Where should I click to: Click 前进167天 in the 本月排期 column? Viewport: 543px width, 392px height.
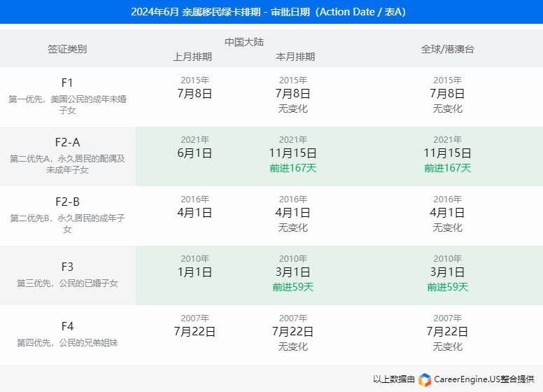[293, 168]
